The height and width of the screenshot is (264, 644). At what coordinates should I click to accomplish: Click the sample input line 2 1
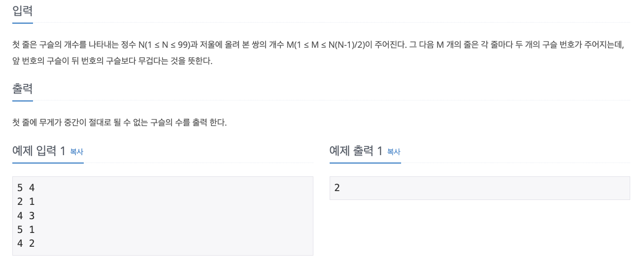pos(26,201)
